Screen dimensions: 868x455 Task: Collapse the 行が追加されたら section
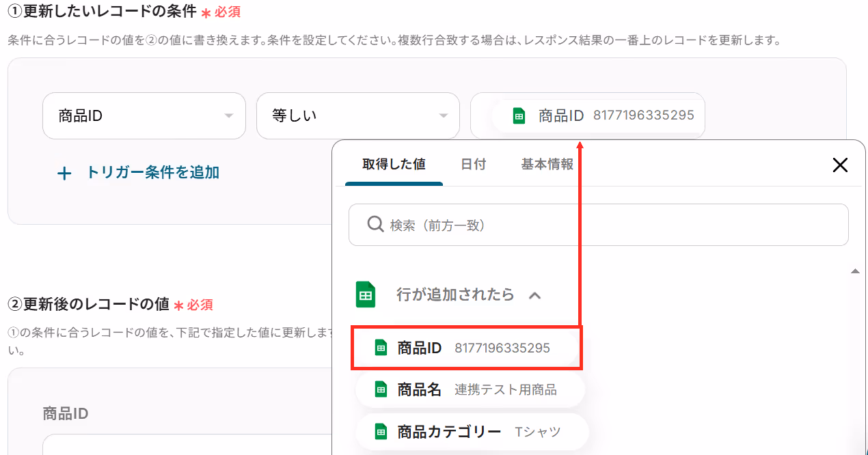coord(535,295)
